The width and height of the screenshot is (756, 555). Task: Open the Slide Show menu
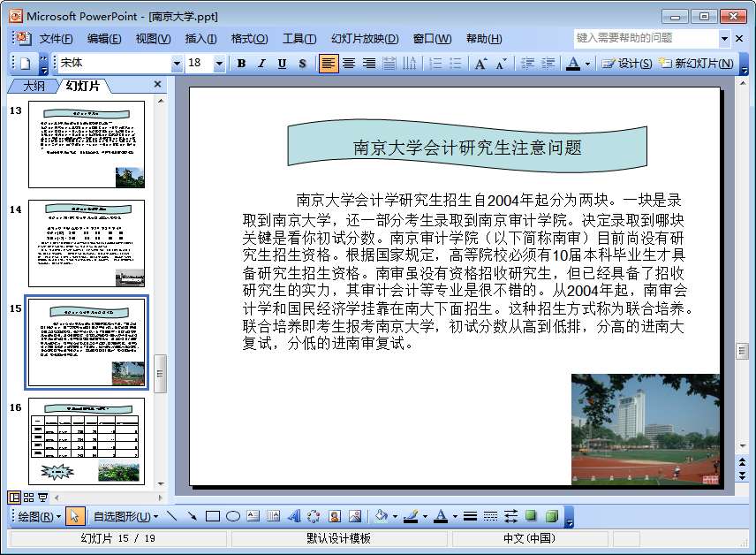(x=365, y=39)
